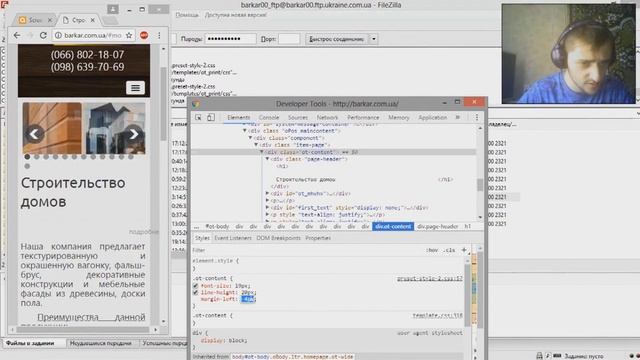Open the Chrome three-dot menu
This screenshot has width=640, height=360.
pos(159,36)
